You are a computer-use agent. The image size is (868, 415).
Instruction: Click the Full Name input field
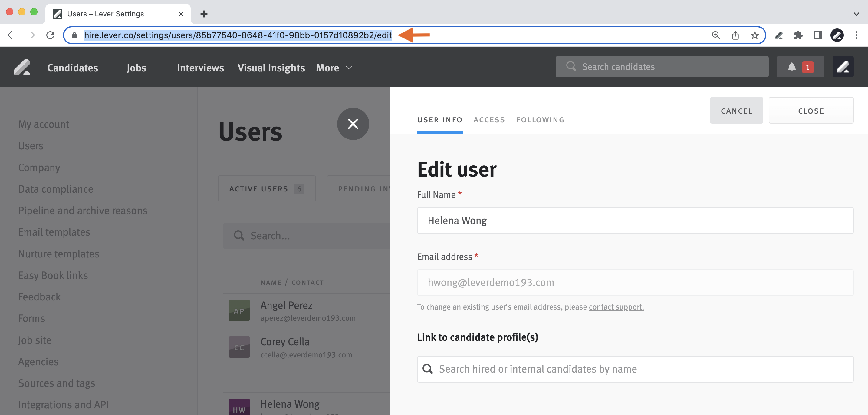[x=635, y=221]
